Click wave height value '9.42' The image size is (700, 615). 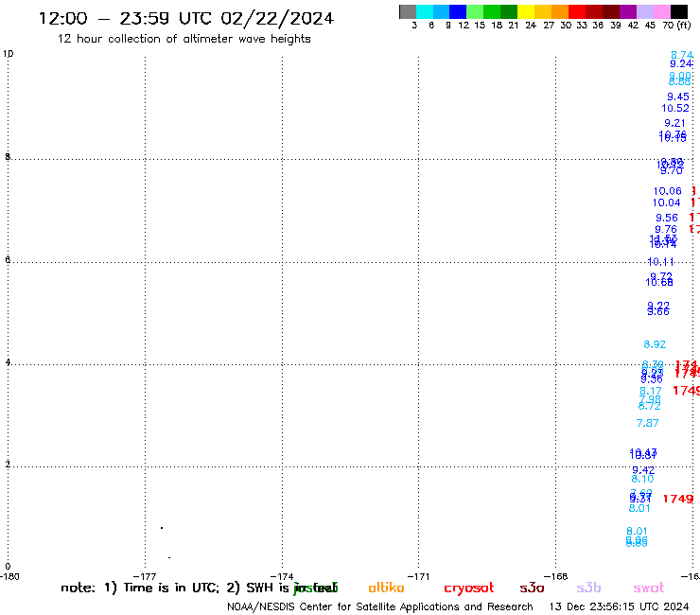(x=643, y=470)
